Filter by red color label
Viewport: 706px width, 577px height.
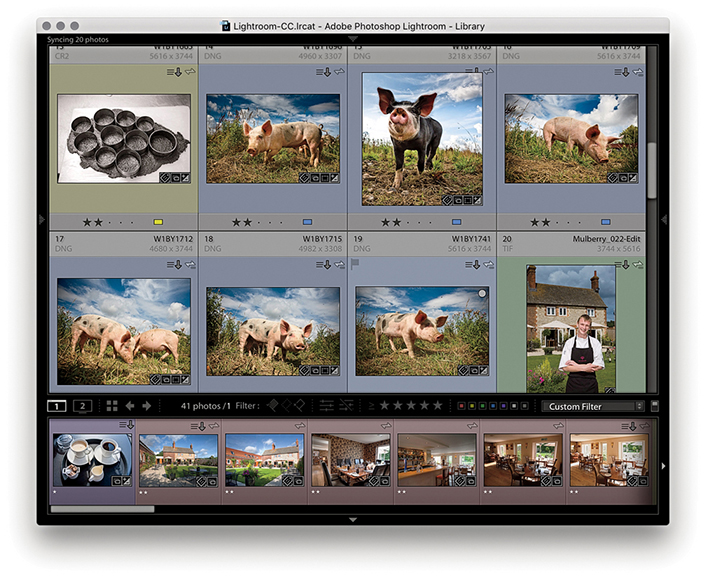461,406
